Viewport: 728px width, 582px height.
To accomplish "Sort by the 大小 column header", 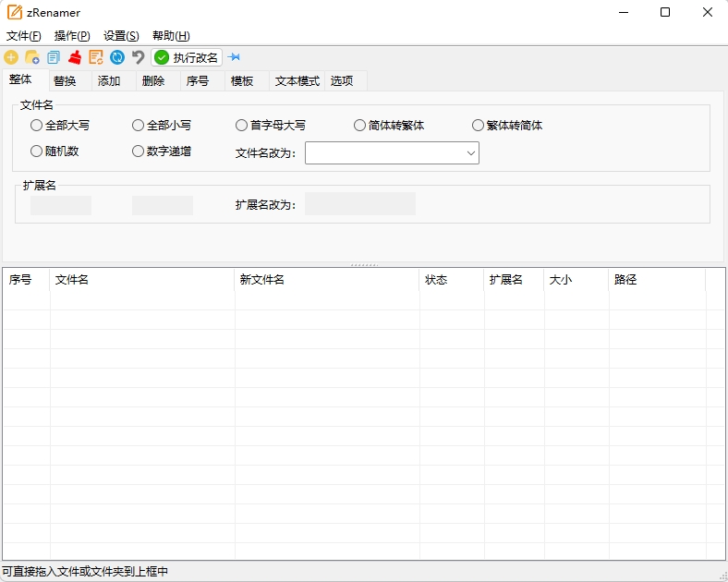I will coord(576,279).
